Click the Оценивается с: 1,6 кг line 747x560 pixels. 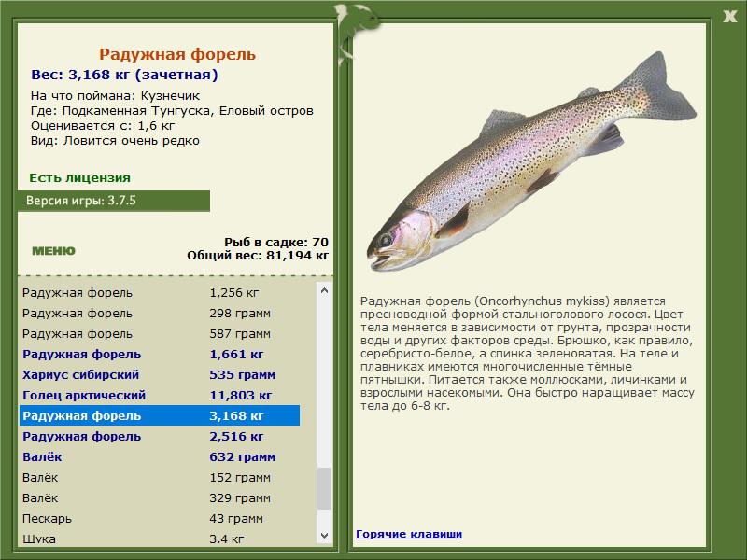[x=103, y=126]
